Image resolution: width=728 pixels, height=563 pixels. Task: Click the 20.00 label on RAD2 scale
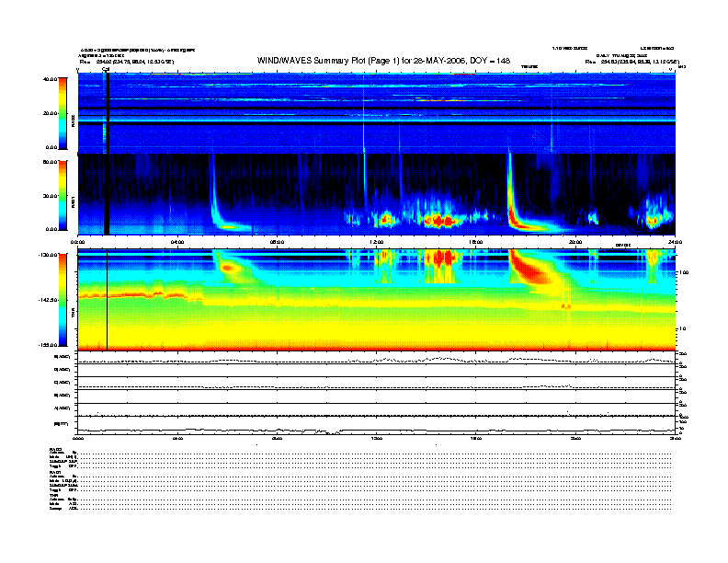coord(50,113)
